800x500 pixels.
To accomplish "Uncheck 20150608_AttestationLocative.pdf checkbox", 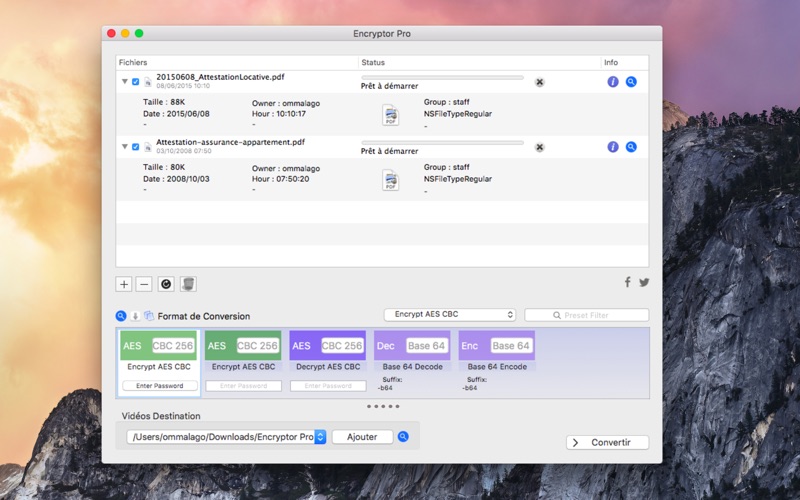I will (135, 82).
